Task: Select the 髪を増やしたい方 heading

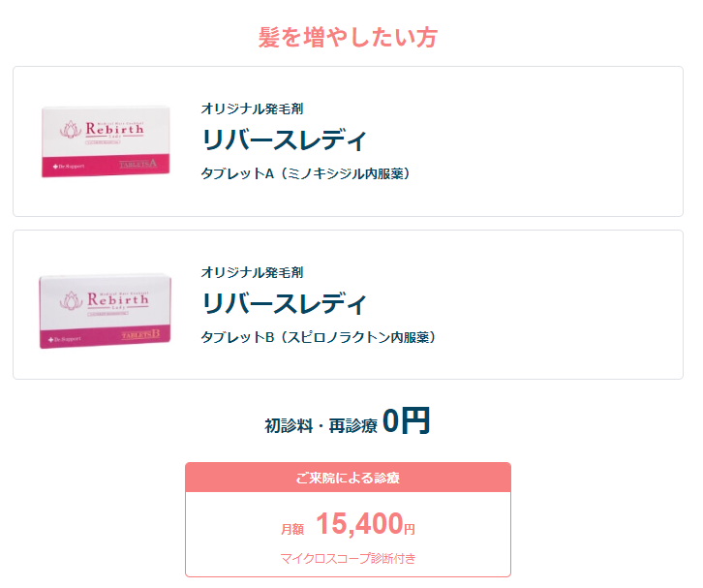Action: [348, 37]
